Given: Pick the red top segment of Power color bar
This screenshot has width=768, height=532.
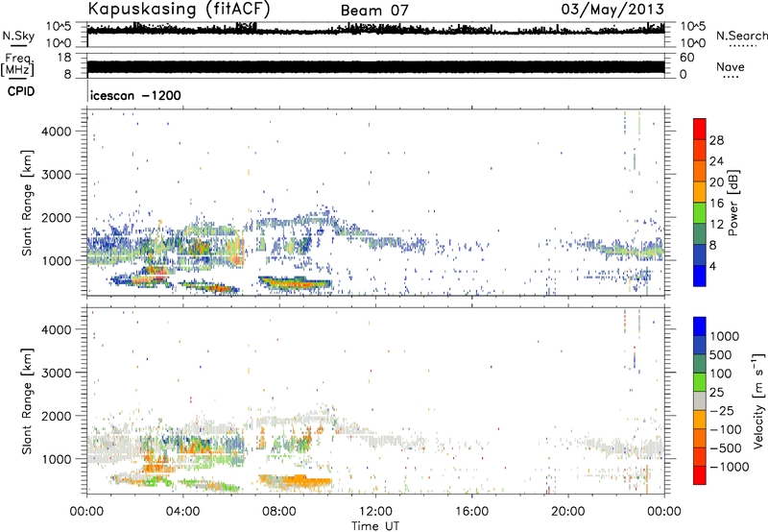Looking at the screenshot, I should (x=700, y=129).
